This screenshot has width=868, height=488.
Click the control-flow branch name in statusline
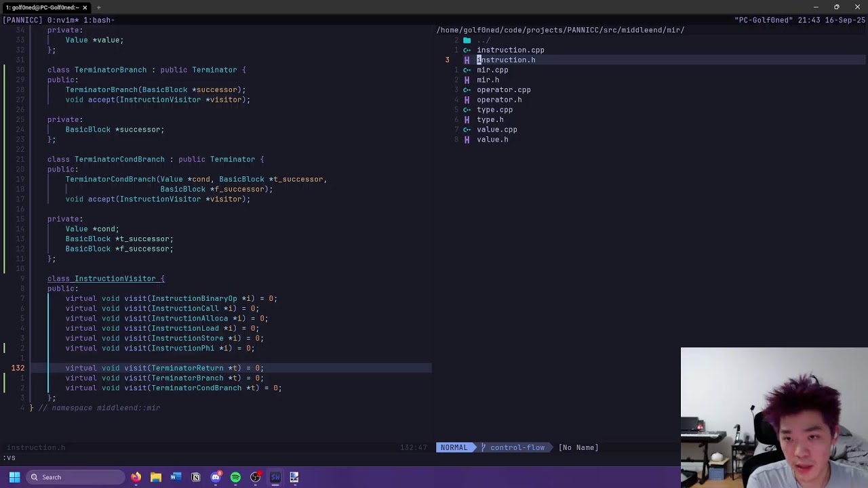tap(517, 447)
